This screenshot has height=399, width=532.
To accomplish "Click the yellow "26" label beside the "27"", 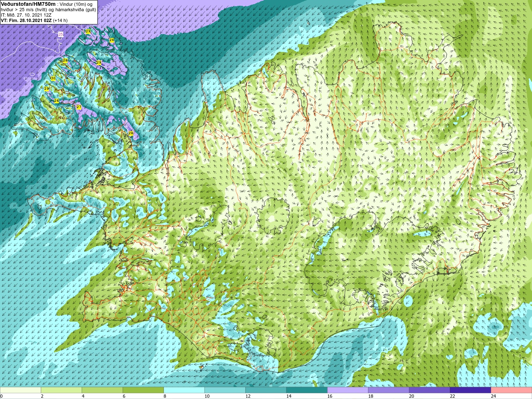I will [x=57, y=101].
